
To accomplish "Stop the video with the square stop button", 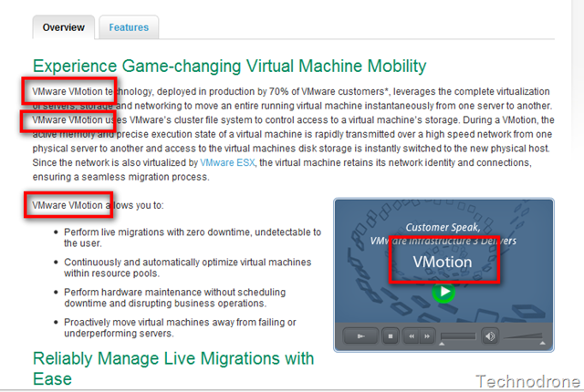I will (391, 336).
